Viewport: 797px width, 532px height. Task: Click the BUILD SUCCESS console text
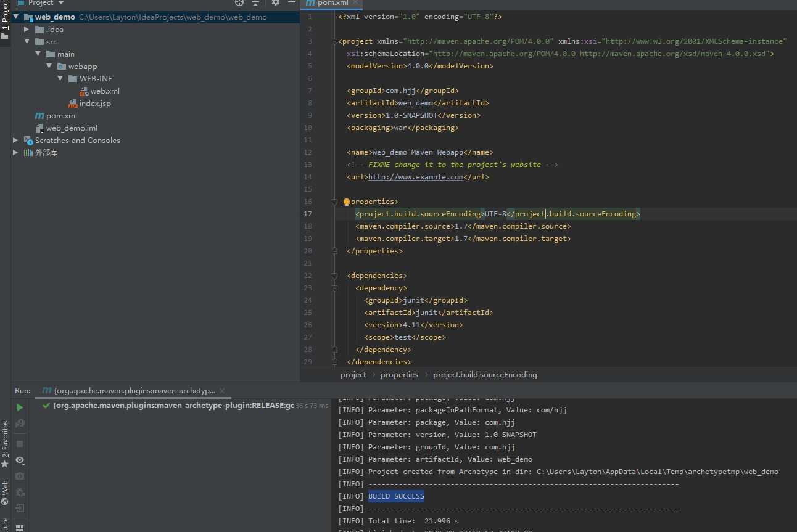(396, 496)
